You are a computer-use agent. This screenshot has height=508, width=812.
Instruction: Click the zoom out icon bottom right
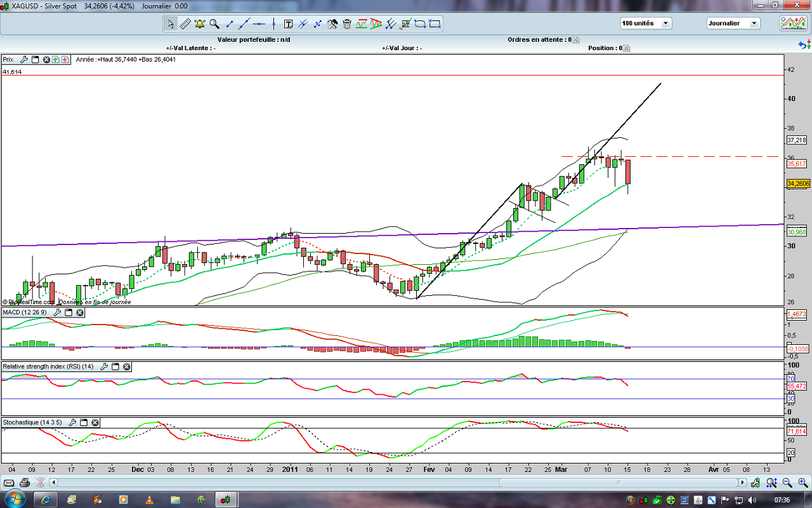787,483
